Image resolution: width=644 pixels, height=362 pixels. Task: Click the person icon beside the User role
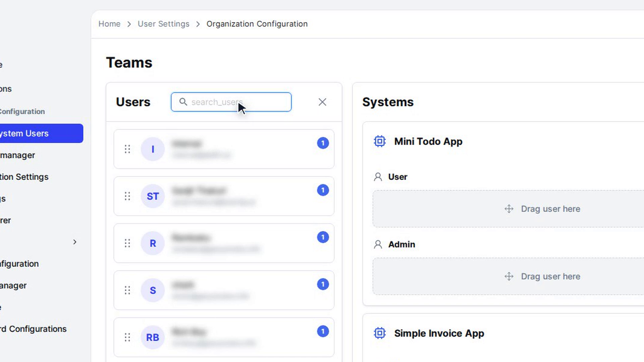[x=378, y=177]
